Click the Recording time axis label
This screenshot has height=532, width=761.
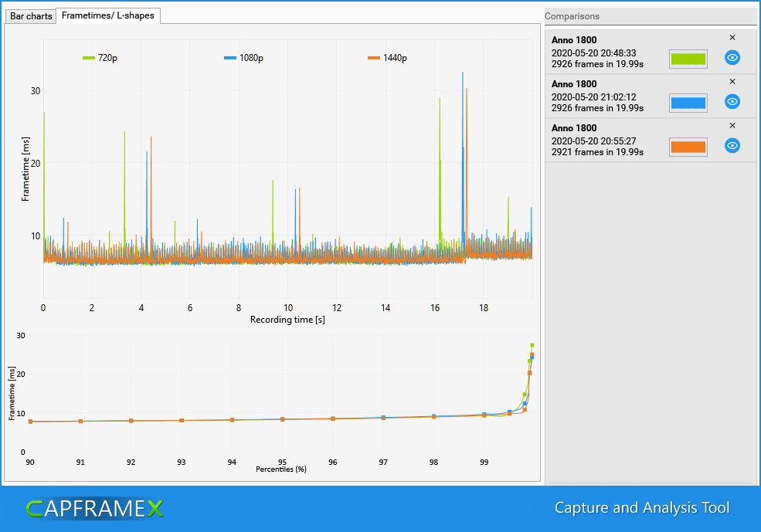click(287, 319)
